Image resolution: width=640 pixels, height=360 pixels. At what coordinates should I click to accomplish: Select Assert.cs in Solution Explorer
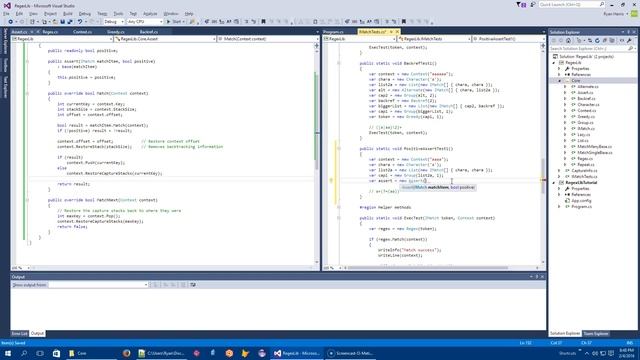(585, 93)
